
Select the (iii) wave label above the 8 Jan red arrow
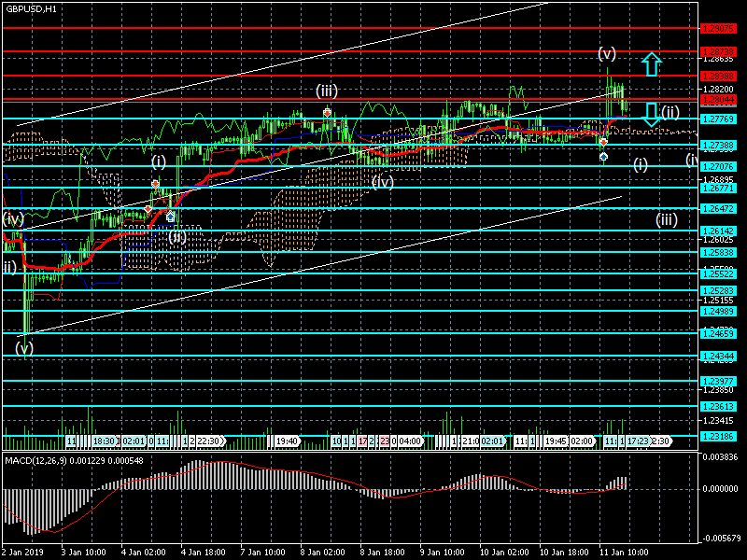point(327,91)
